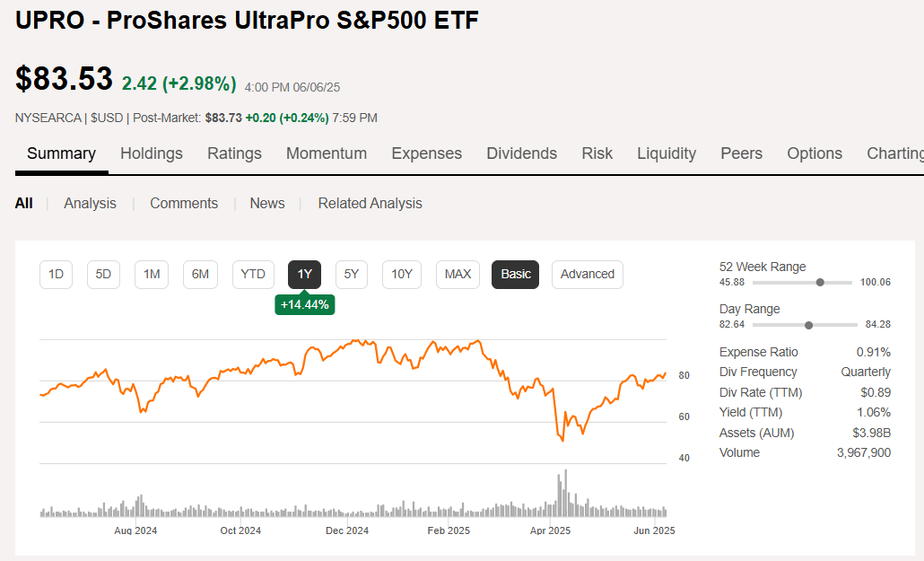Select the Related Analysis filter

pyautogui.click(x=370, y=203)
